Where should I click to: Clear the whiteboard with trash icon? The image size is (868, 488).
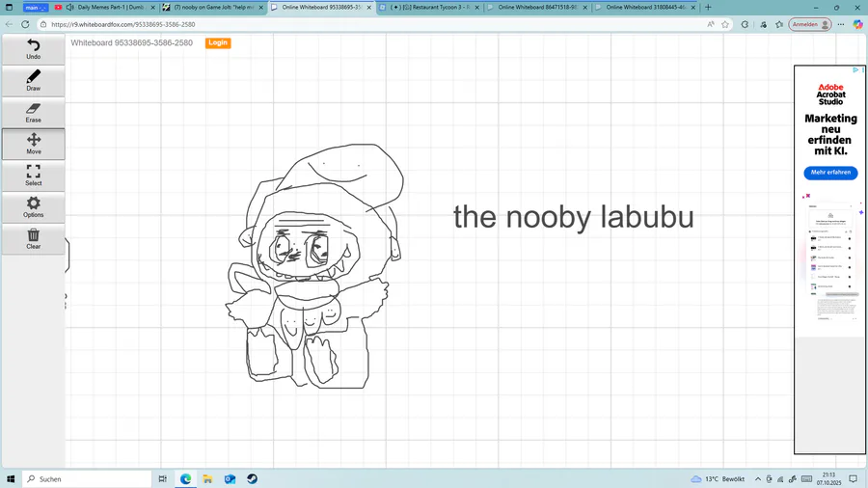(x=33, y=238)
